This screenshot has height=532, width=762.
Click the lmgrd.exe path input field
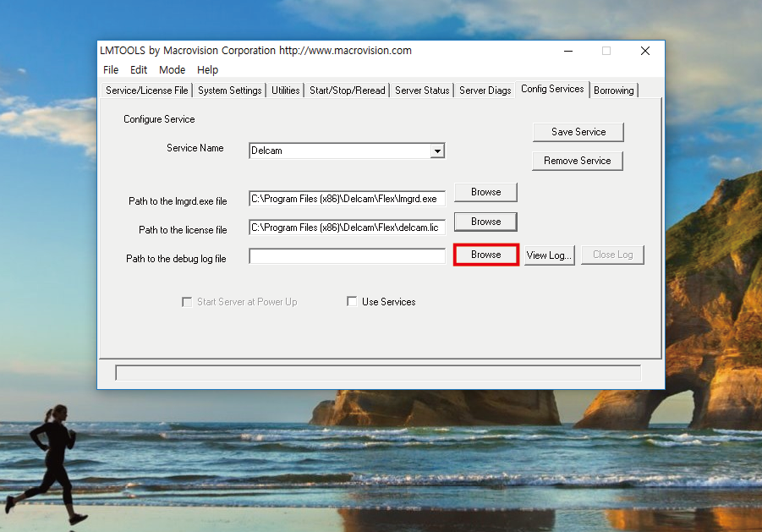(x=347, y=199)
